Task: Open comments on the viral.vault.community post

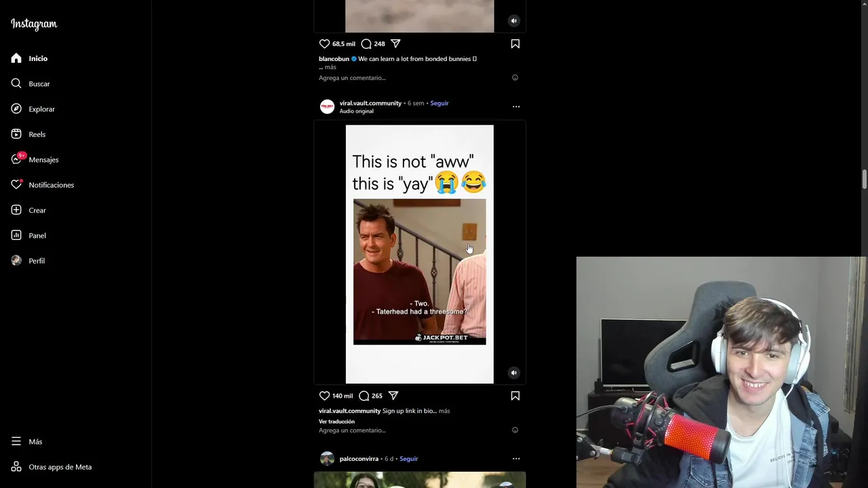Action: tap(364, 396)
